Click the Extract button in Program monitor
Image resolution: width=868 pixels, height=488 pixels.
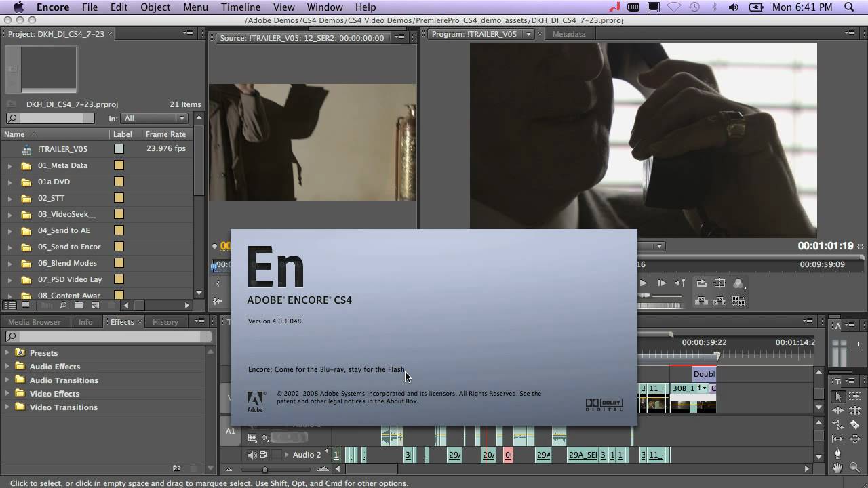[720, 301]
